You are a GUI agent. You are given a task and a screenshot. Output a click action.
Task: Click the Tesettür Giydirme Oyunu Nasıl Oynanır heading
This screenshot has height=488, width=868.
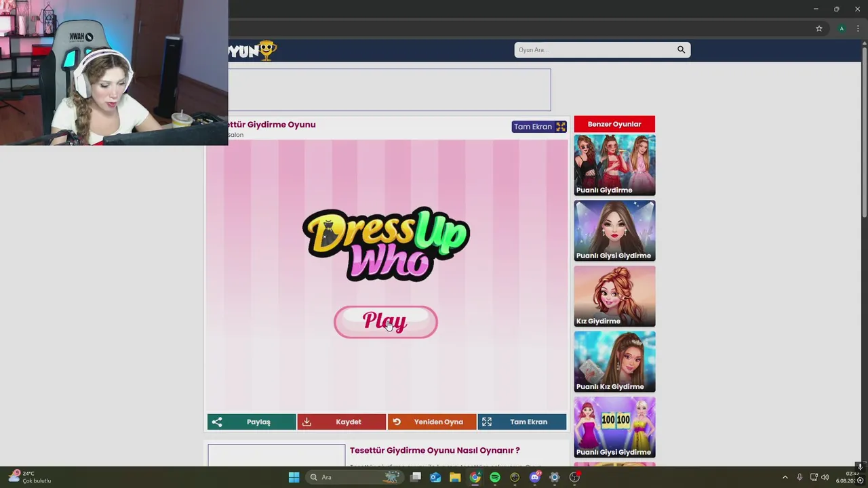(x=435, y=450)
